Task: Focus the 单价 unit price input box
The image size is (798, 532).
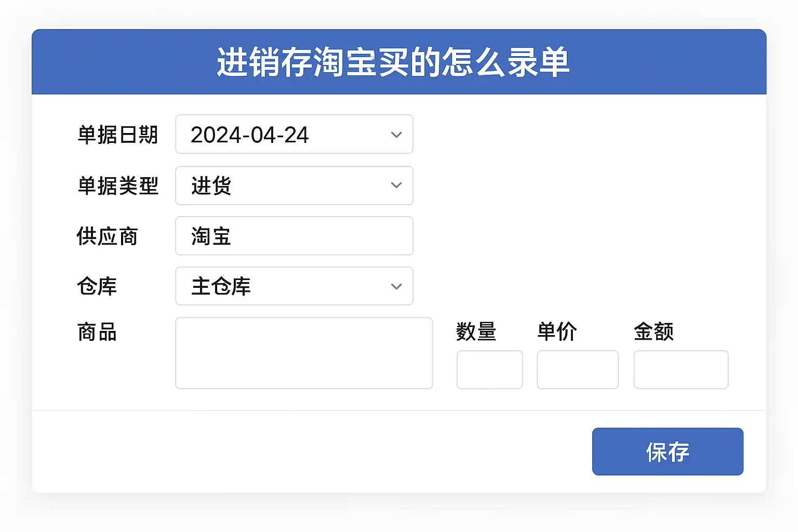Action: (577, 369)
